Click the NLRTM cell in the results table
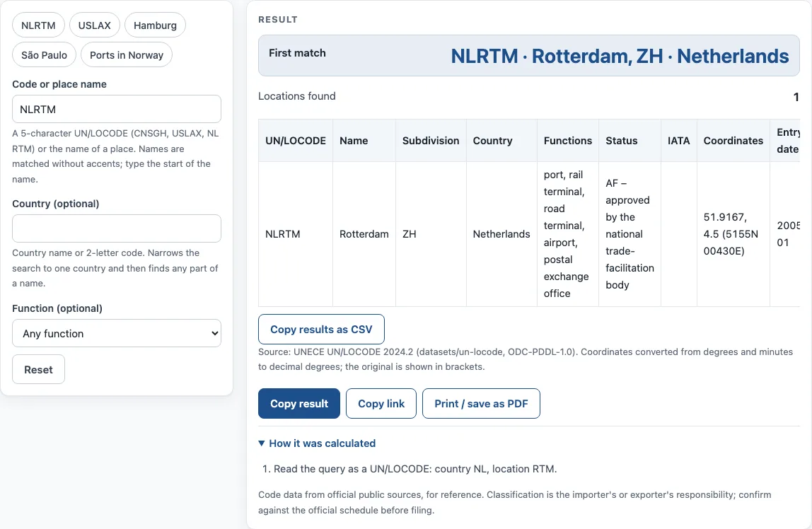This screenshot has width=812, height=529. click(x=296, y=234)
